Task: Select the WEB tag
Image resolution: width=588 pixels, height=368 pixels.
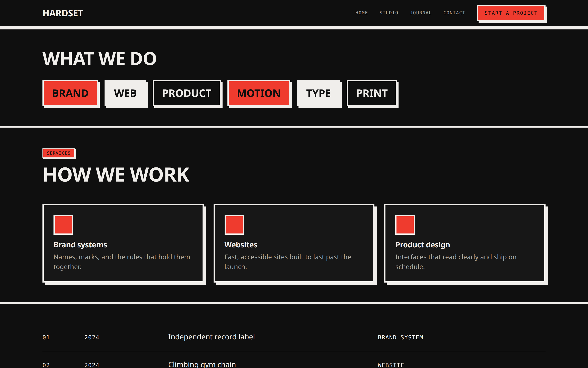Action: [x=125, y=93]
